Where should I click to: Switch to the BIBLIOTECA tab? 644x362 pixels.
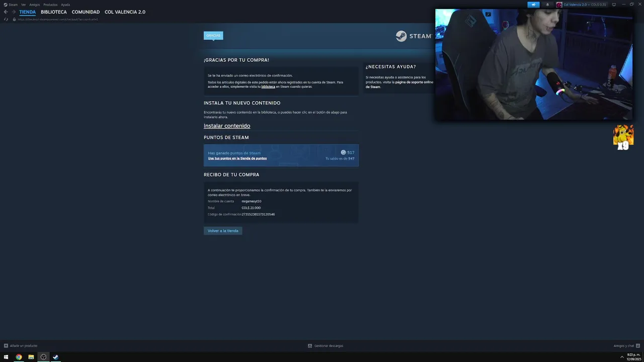[x=54, y=12]
